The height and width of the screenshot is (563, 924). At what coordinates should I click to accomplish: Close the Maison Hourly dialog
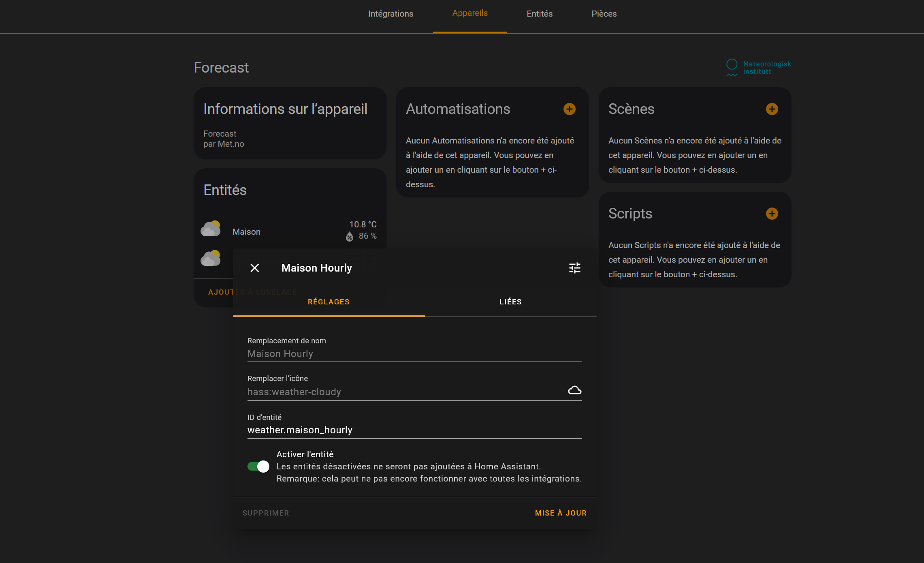(255, 268)
